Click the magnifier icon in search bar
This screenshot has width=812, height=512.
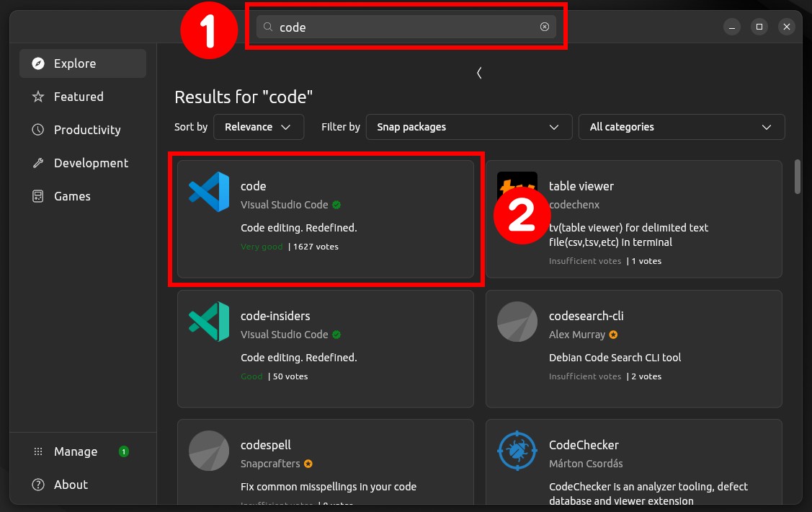(x=268, y=27)
